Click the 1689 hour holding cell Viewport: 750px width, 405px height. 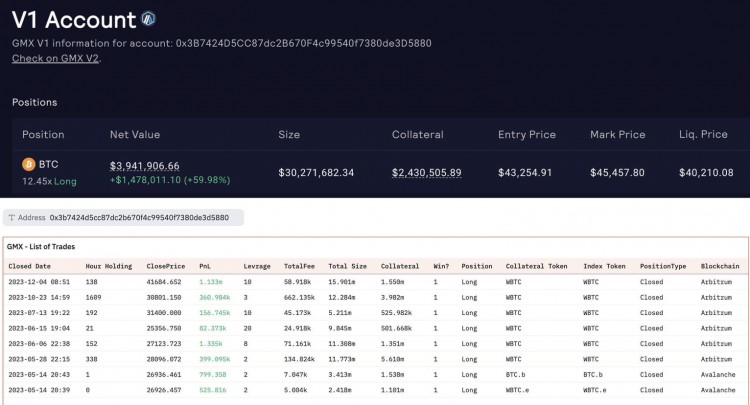[x=93, y=297]
